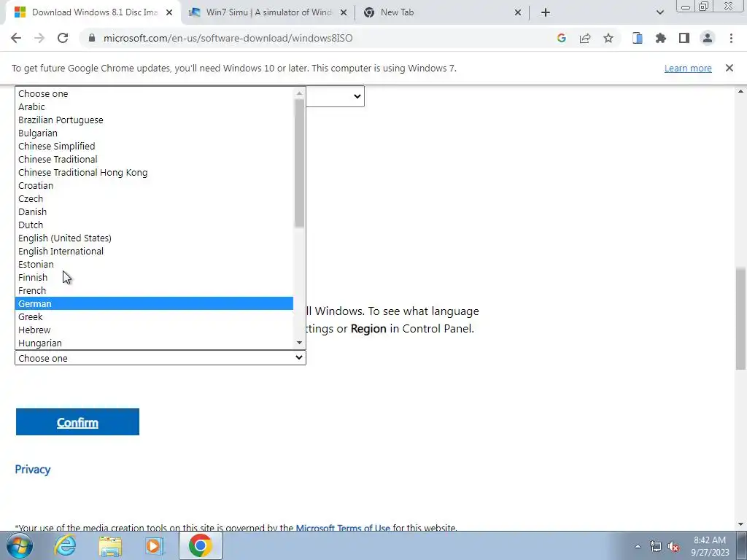Viewport: 747px width, 560px height.
Task: Select English (United States)
Action: 154,238
